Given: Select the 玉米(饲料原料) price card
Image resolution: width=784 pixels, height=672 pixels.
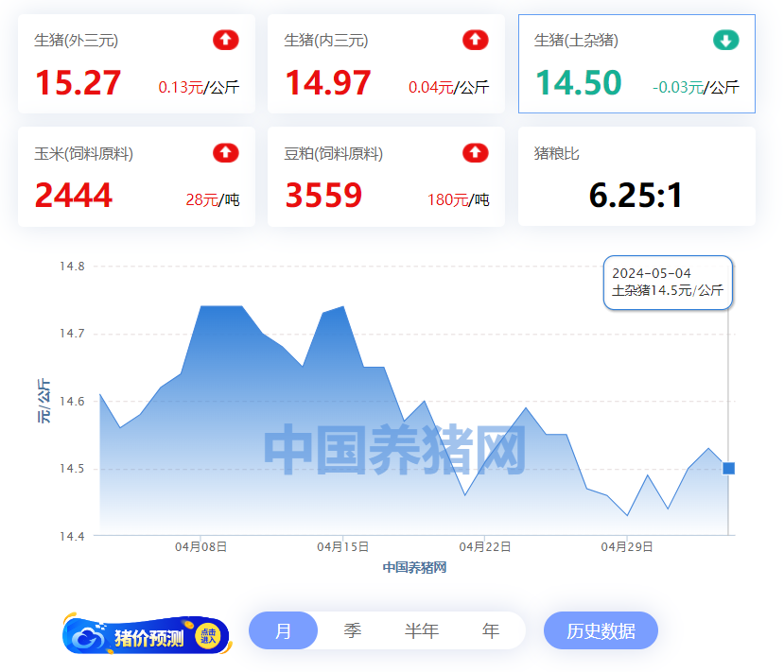Looking at the screenshot, I should coord(136,177).
